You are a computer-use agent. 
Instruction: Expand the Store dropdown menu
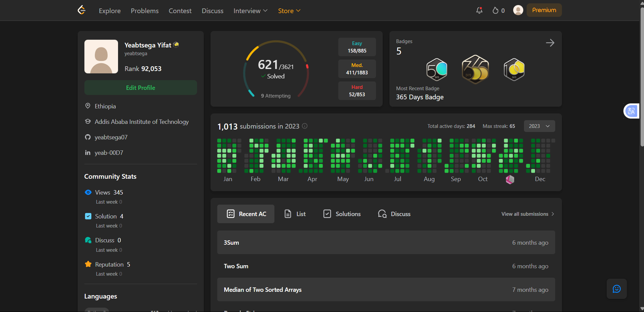(x=289, y=11)
